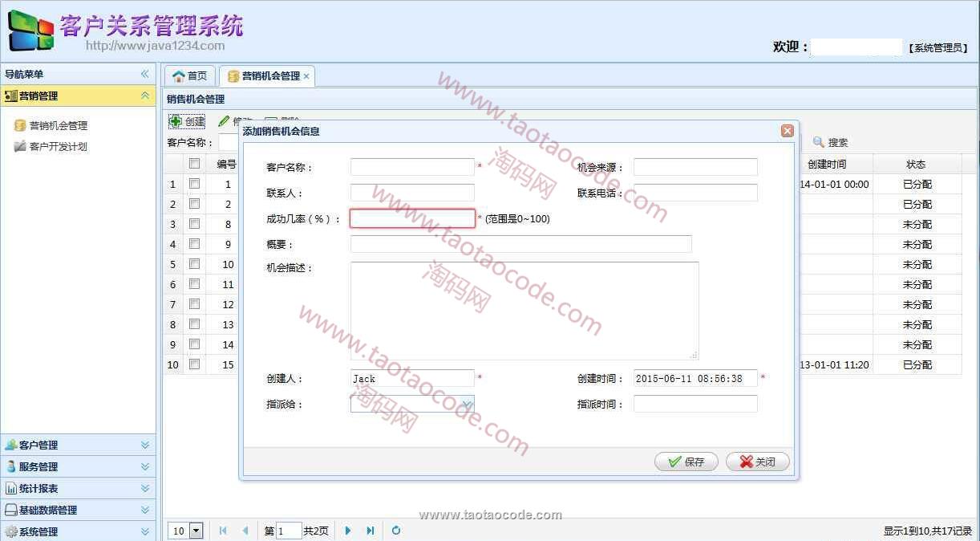Viewport: 980px width, 541px height.
Task: Expand the 客户管理 accordion panel
Action: [x=145, y=445]
